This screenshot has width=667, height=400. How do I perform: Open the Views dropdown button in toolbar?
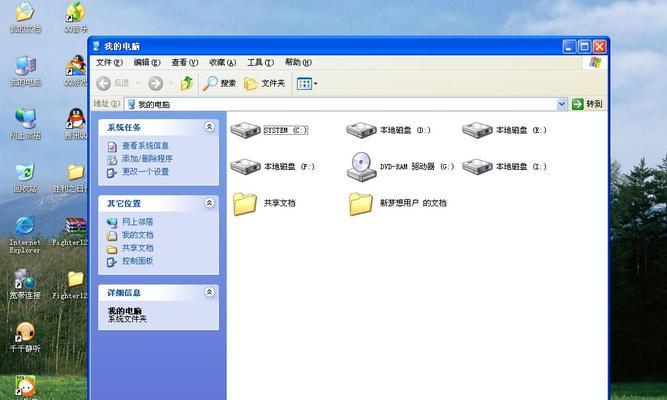pos(307,83)
